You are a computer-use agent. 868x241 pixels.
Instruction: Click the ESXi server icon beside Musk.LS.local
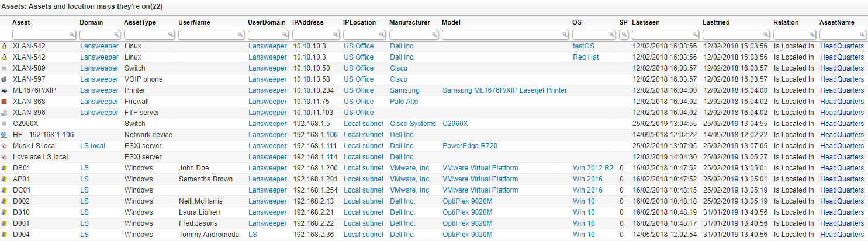(x=5, y=146)
